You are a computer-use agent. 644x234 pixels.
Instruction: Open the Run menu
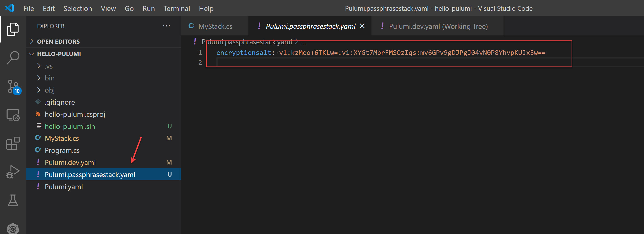[149, 8]
